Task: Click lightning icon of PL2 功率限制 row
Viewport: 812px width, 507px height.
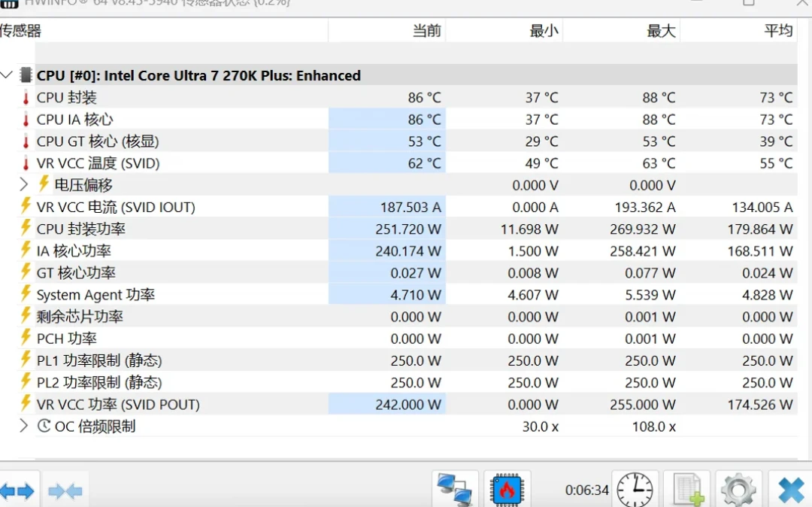Action: tap(26, 381)
